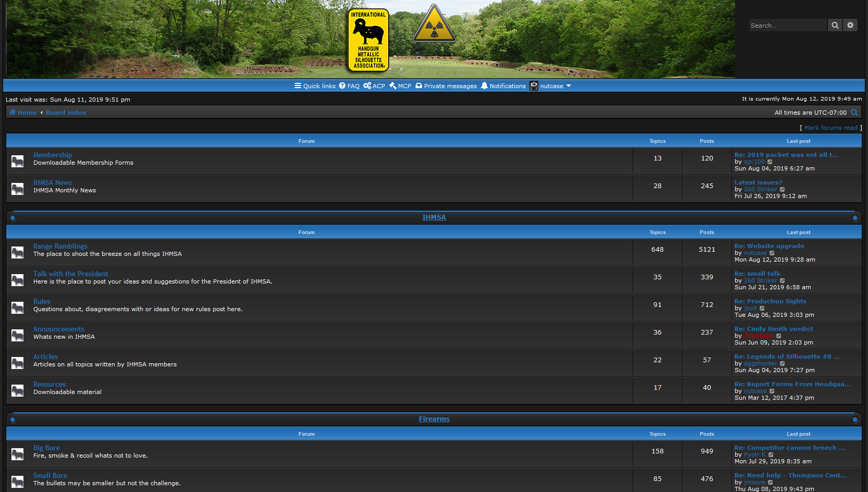Open the Notifications dropdown

[x=503, y=86]
